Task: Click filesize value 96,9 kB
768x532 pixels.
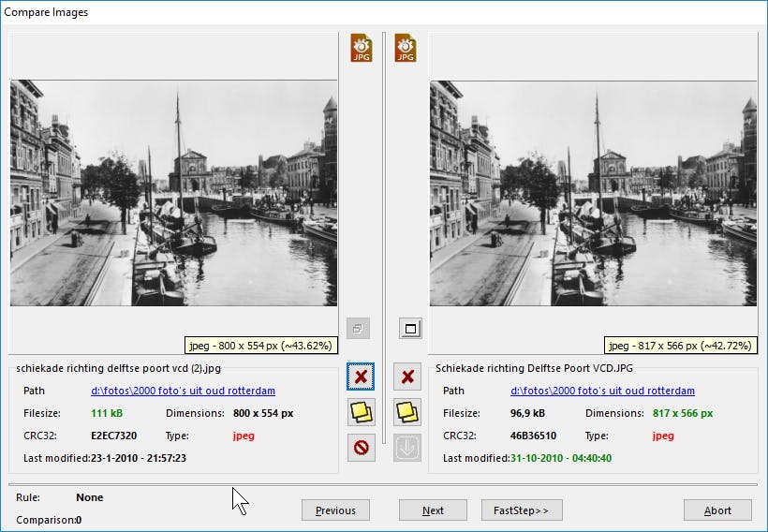Action: [527, 413]
